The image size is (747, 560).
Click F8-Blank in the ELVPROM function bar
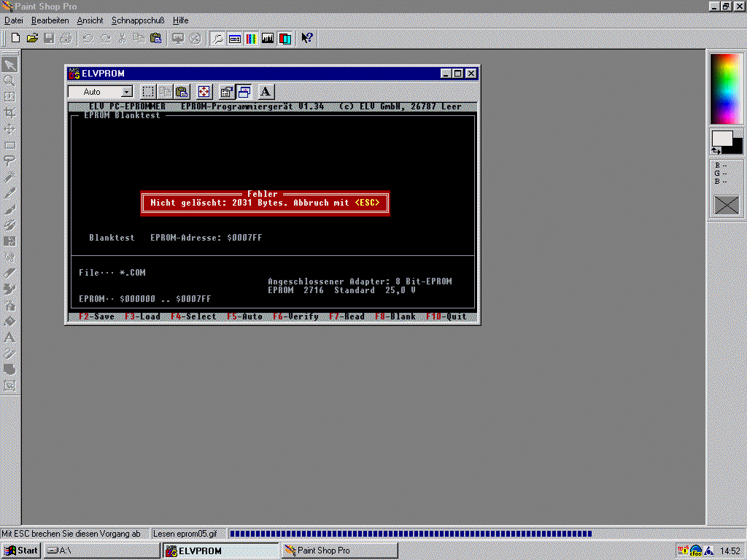(x=395, y=316)
